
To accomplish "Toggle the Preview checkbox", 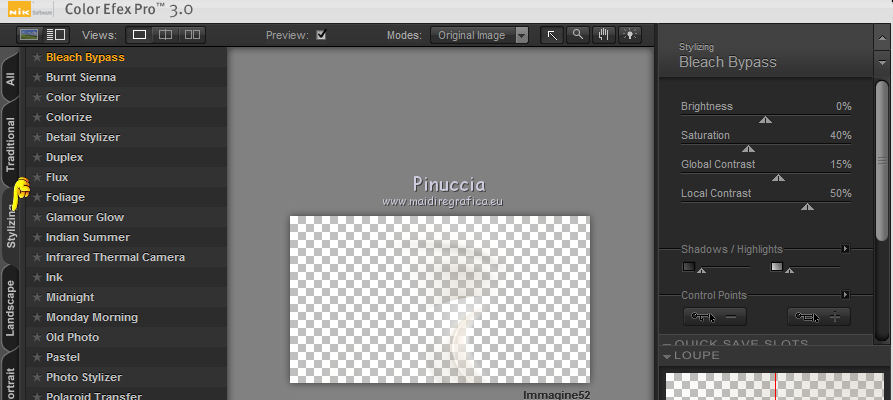I will point(321,35).
